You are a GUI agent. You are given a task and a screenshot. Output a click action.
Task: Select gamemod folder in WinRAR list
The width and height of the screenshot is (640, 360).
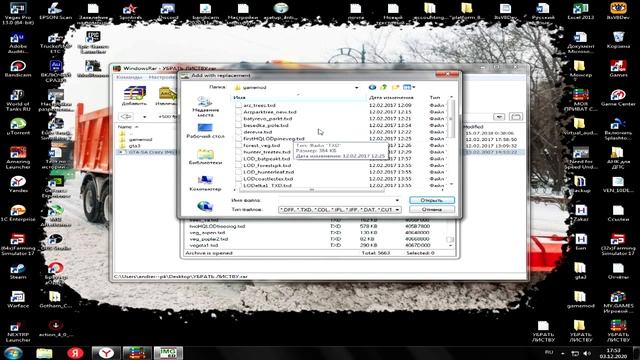tap(140, 140)
